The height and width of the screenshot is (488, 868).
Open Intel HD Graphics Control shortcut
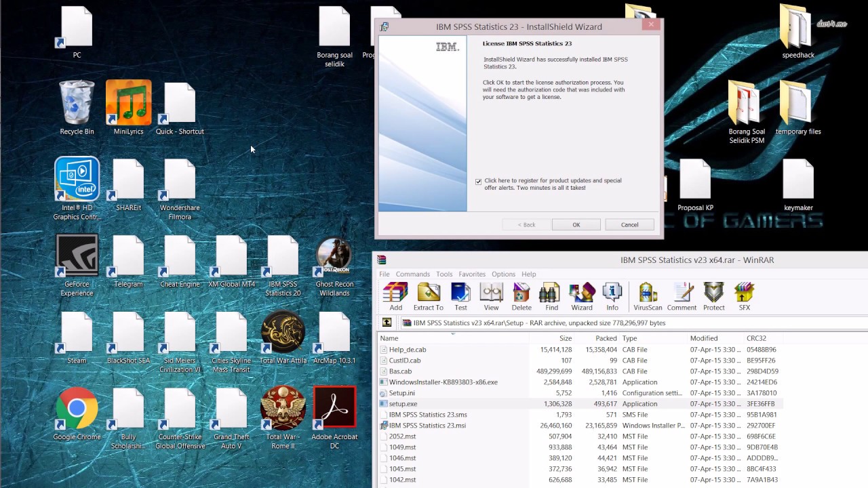coord(77,188)
